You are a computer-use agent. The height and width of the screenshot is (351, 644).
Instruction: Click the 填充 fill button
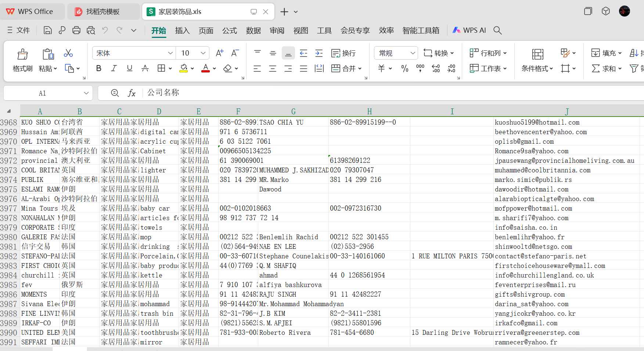[607, 53]
